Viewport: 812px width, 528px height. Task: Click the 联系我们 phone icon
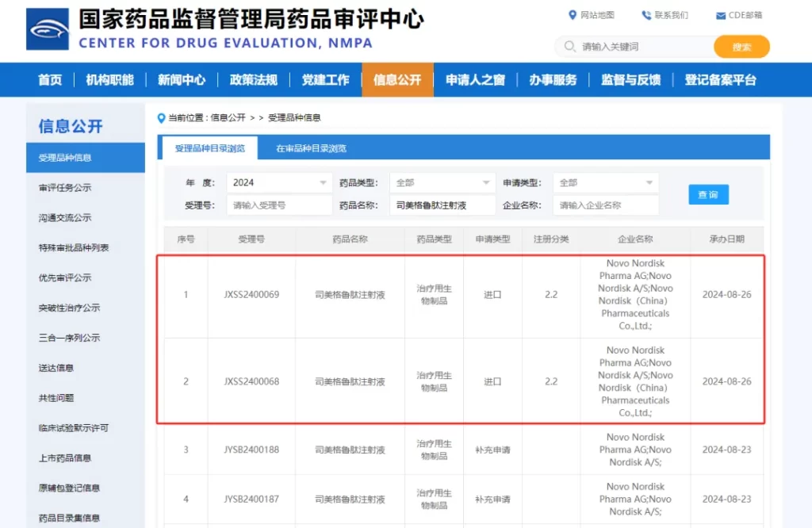(x=646, y=15)
